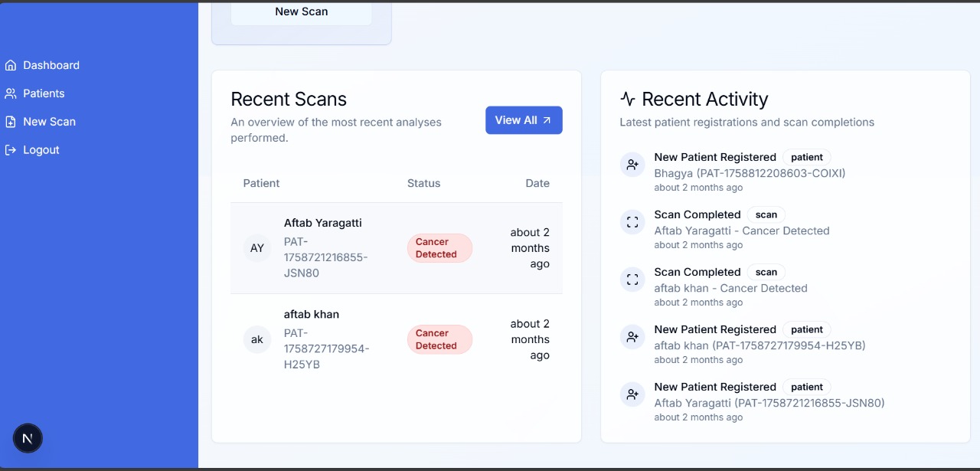Select the ak avatar for aftab khan

coord(257,339)
